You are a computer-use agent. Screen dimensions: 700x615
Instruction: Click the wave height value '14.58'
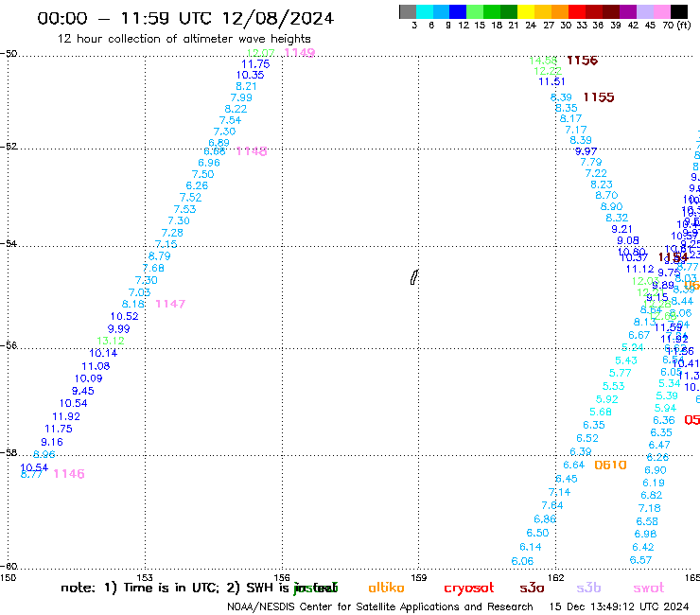(x=543, y=61)
